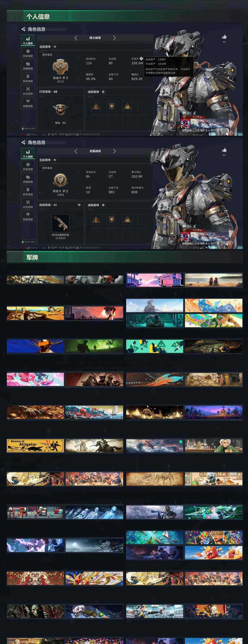Screen dimensions: 248x644
Task: Click the lion shield badge in 全面战场 panel
Action: click(x=112, y=220)
